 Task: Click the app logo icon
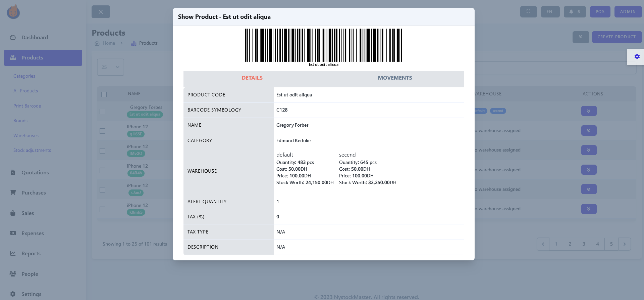[x=13, y=12]
